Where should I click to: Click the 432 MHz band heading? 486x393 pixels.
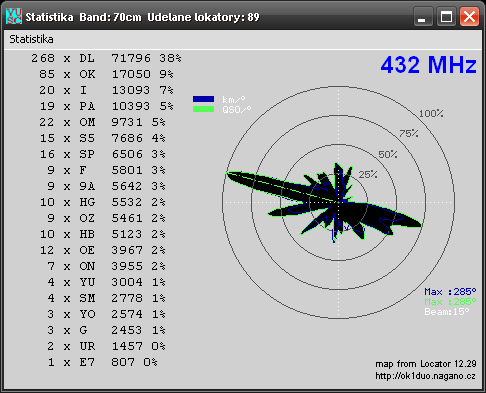(428, 65)
